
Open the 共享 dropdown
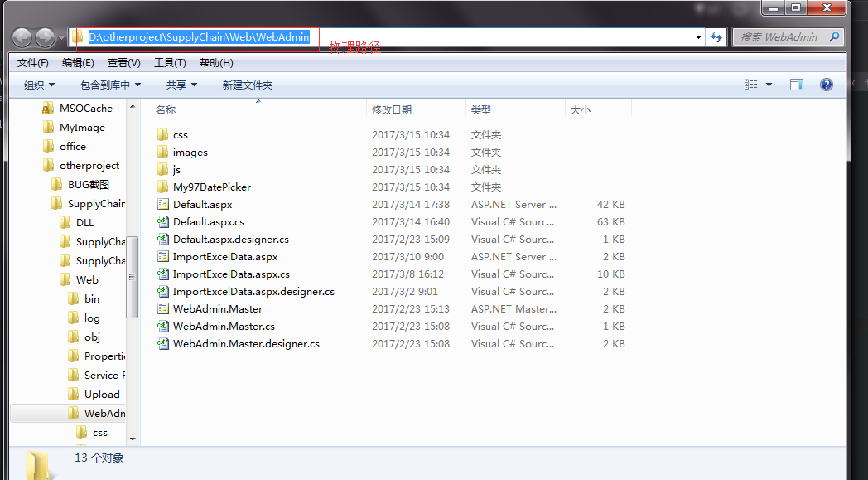click(181, 85)
